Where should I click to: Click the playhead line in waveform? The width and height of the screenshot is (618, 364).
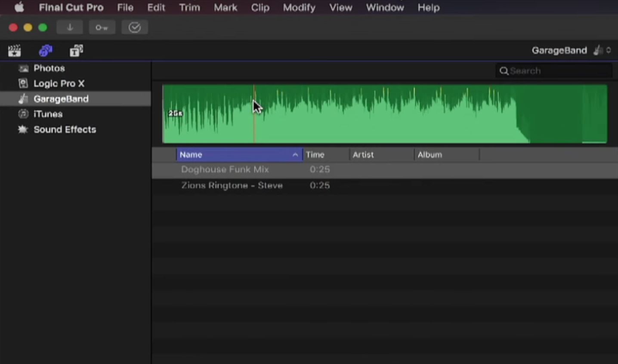click(x=254, y=114)
